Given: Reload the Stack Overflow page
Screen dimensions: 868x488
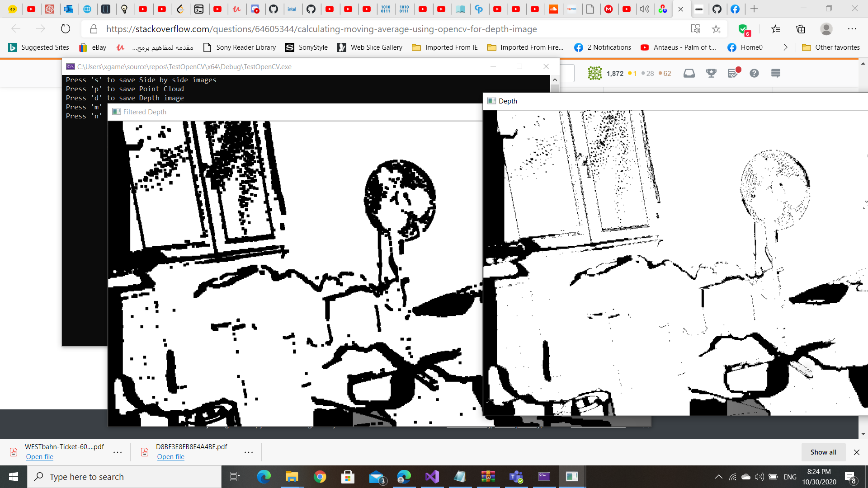Looking at the screenshot, I should (66, 29).
